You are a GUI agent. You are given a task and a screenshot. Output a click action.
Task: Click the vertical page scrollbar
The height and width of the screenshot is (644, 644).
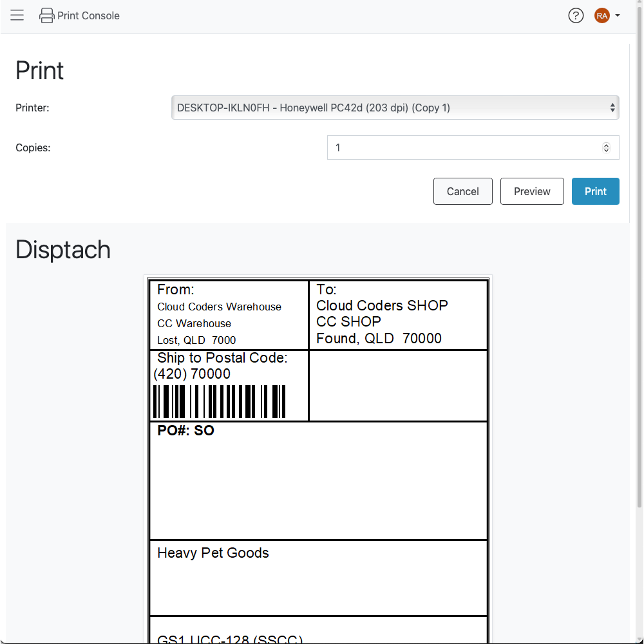[639, 258]
